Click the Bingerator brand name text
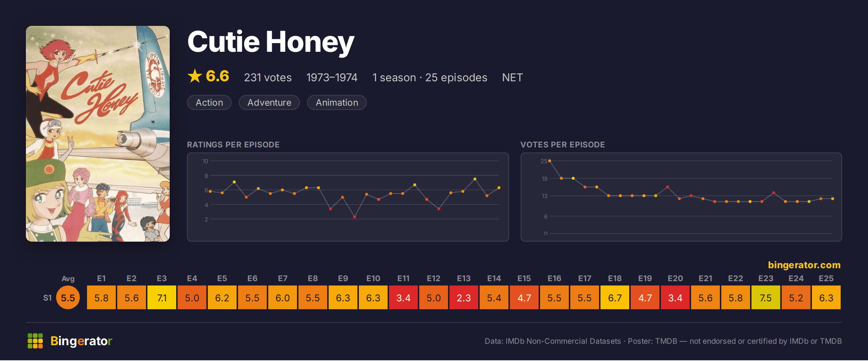Screen dimensions: 868x361 pos(81,341)
